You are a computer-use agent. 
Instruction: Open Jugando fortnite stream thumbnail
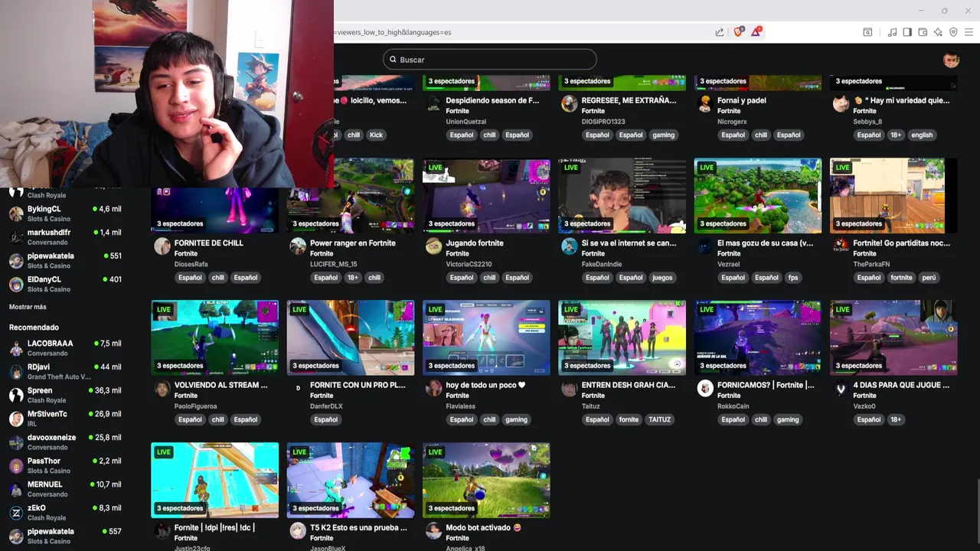point(486,196)
